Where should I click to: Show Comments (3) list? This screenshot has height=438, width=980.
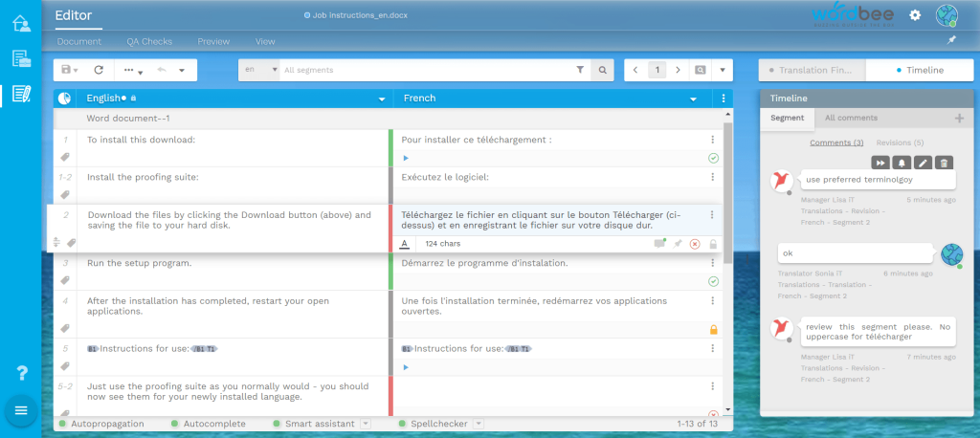[836, 142]
